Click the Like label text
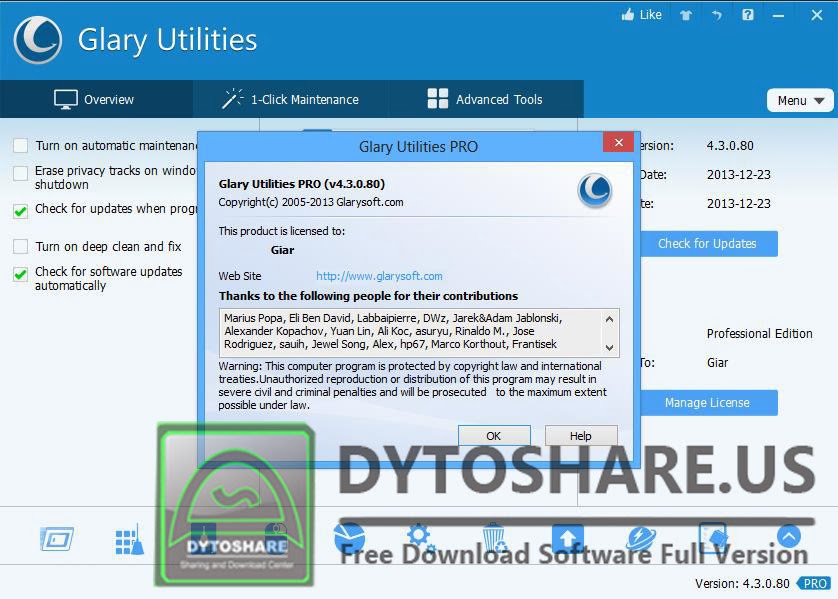Image resolution: width=838 pixels, height=599 pixels. 650,15
